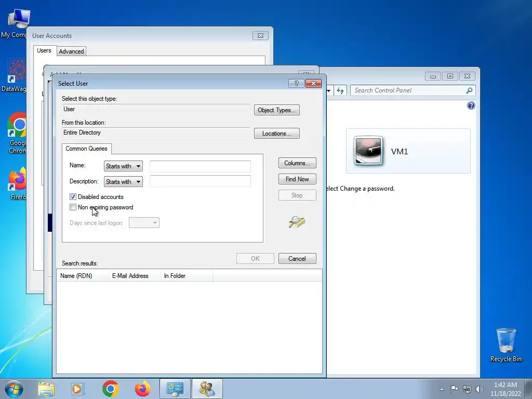
Task: Click into the Name text field
Action: 200,166
